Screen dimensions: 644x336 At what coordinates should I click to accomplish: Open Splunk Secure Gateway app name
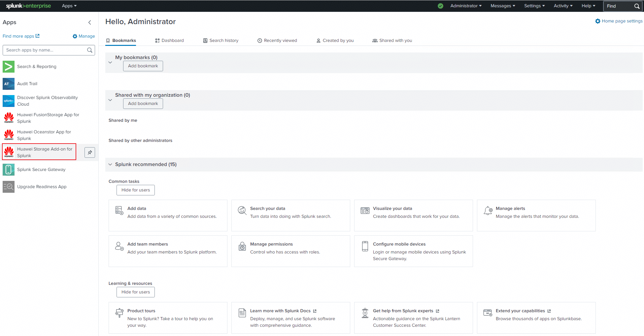[41, 170]
